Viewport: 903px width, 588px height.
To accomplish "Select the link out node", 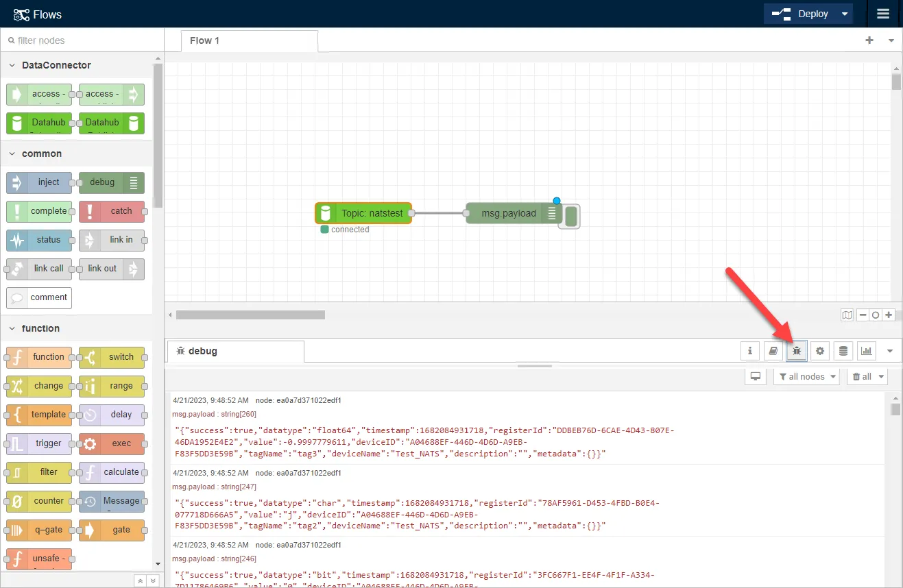I will [111, 269].
